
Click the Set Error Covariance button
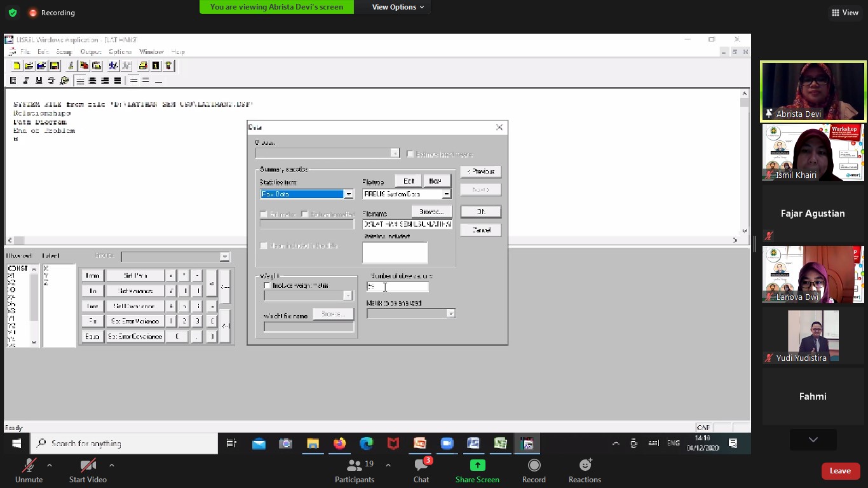click(134, 337)
